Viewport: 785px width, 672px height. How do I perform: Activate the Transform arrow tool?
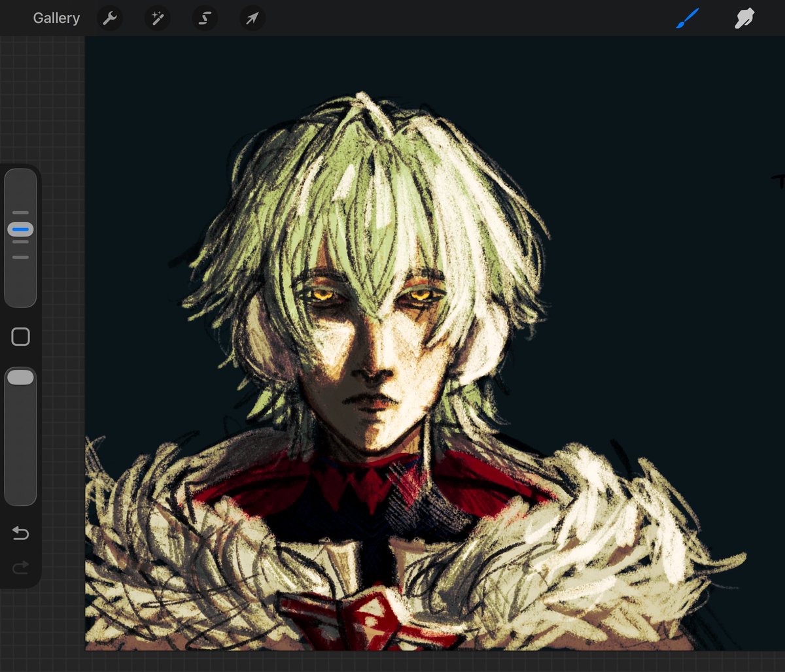click(252, 18)
